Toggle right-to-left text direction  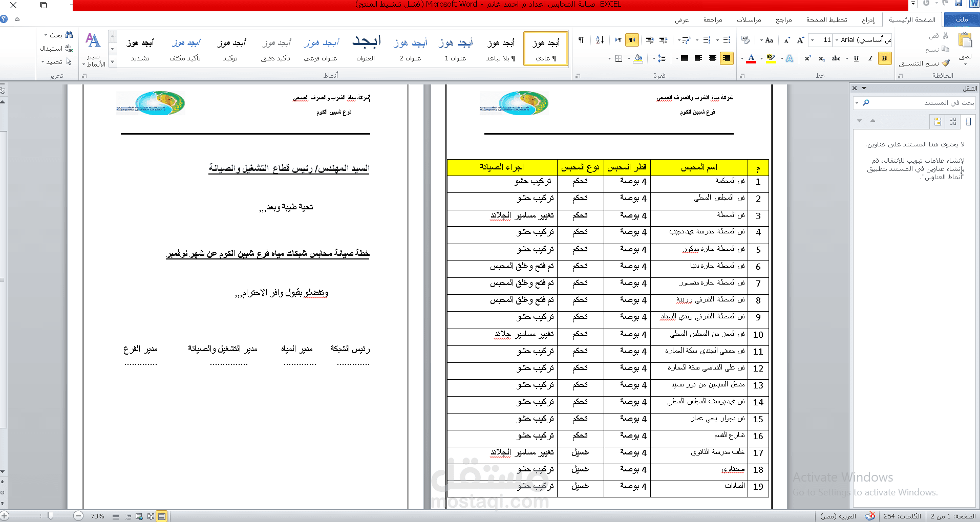[632, 40]
